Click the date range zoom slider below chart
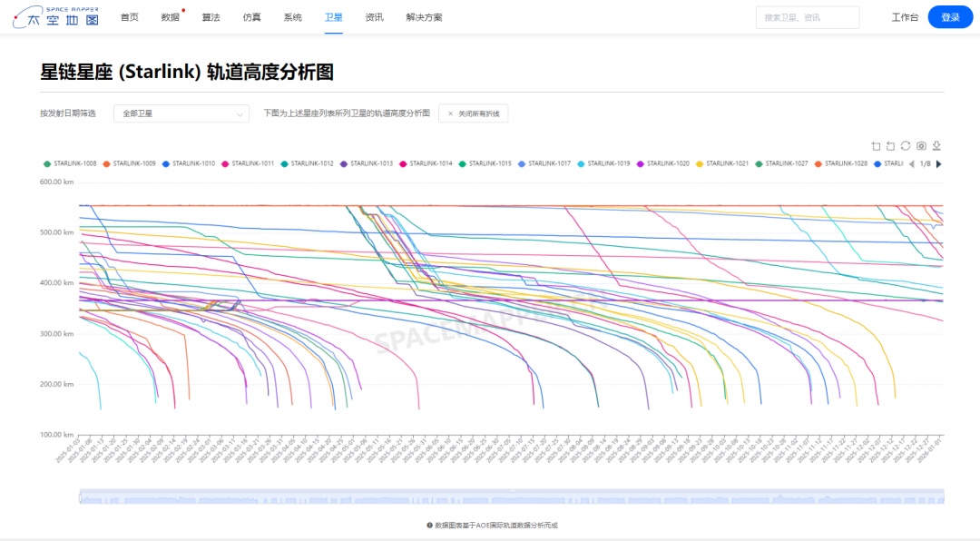980x541 pixels. tap(512, 497)
